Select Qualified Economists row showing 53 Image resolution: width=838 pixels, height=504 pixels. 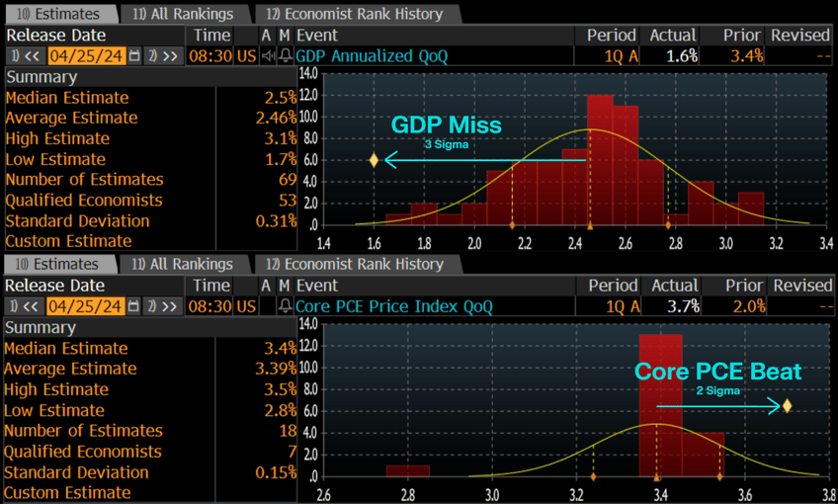click(151, 201)
